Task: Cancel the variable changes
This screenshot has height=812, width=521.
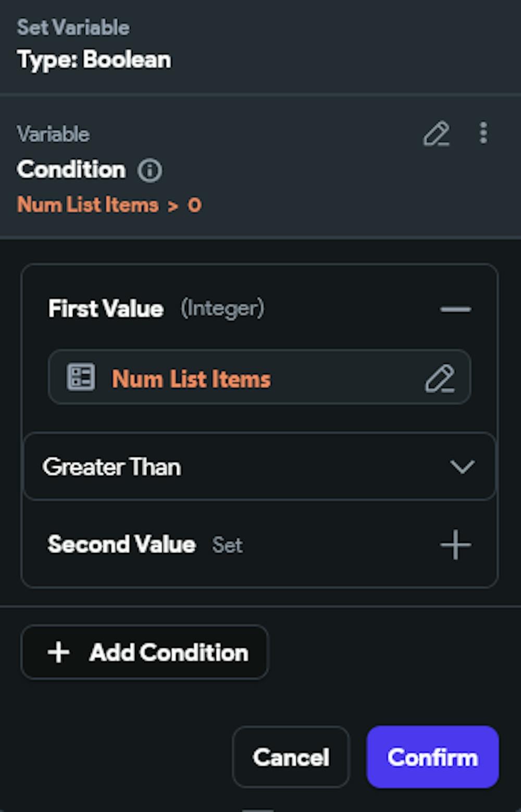Action: (291, 757)
